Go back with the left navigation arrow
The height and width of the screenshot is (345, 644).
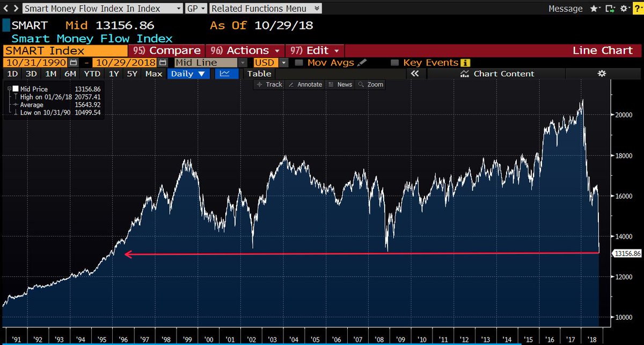[x=5, y=9]
